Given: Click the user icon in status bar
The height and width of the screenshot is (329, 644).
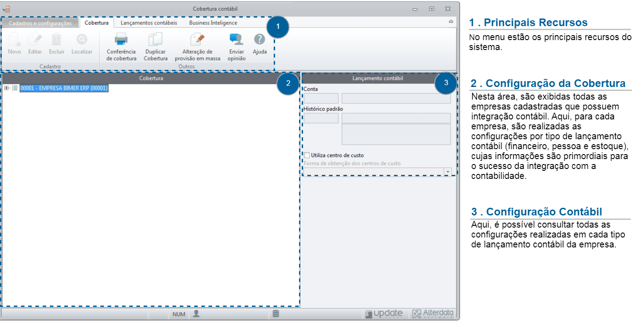Looking at the screenshot, I should (196, 314).
